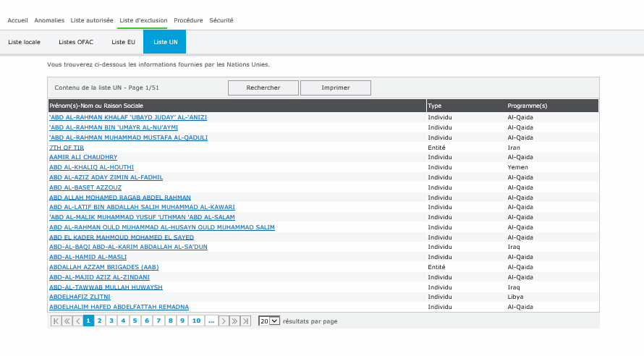The image size is (644, 356).
Task: Open the Sécurité menu item
Action: tap(221, 20)
